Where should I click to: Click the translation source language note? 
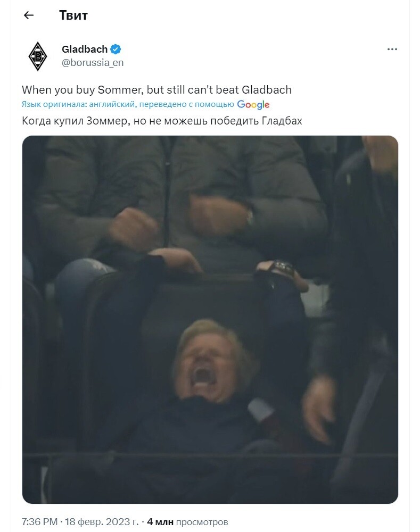tap(128, 104)
